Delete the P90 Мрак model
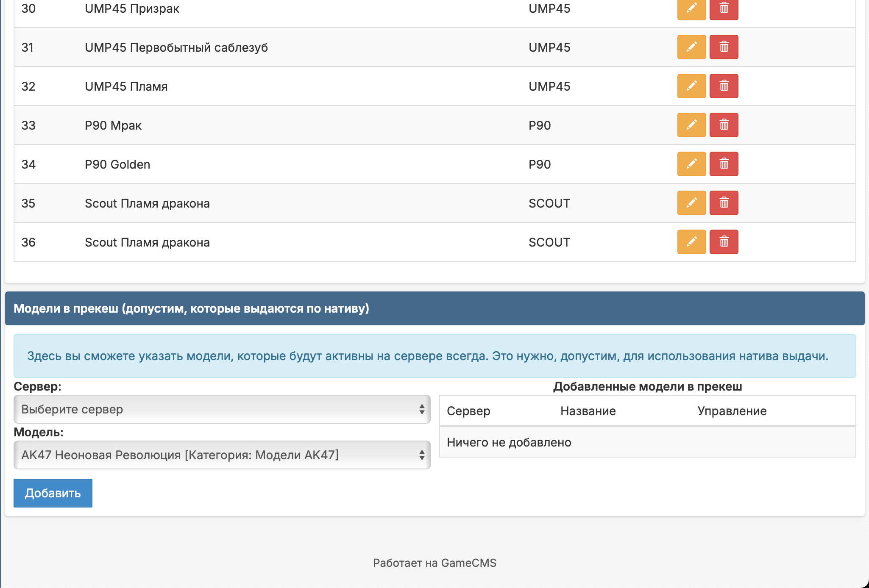 pos(724,125)
